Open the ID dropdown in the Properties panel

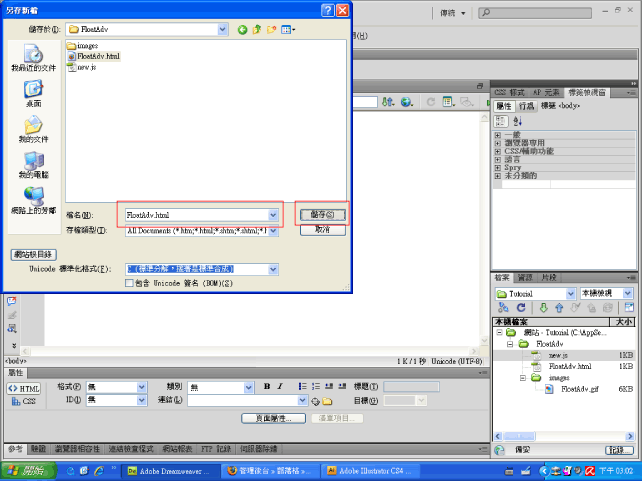tap(142, 400)
